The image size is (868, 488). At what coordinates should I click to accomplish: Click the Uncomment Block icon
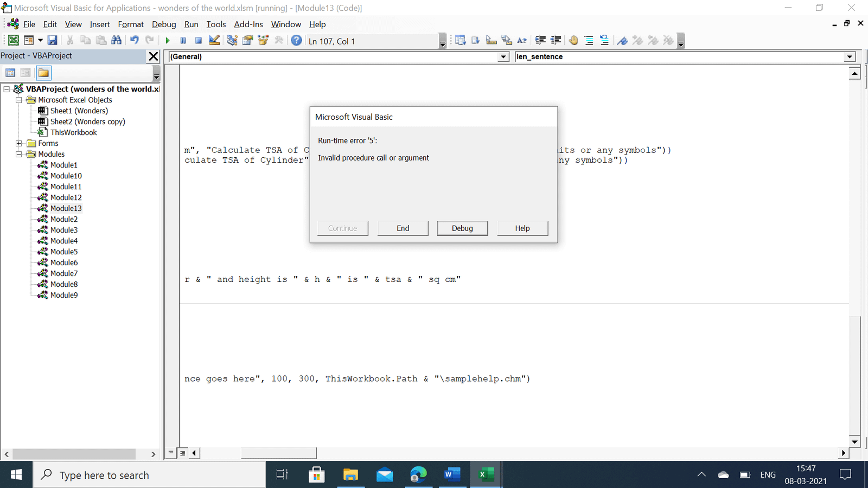click(604, 41)
